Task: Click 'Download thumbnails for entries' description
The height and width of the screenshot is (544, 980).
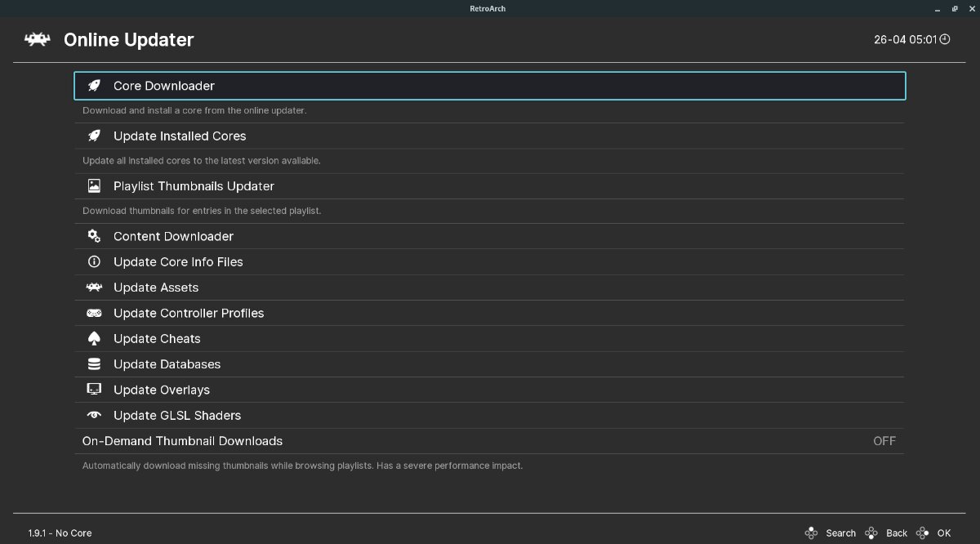Action: point(202,211)
